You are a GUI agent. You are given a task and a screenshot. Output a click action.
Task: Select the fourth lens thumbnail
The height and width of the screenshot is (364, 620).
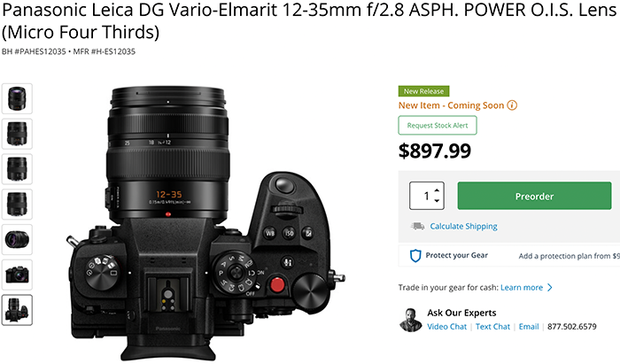pyautogui.click(x=17, y=204)
